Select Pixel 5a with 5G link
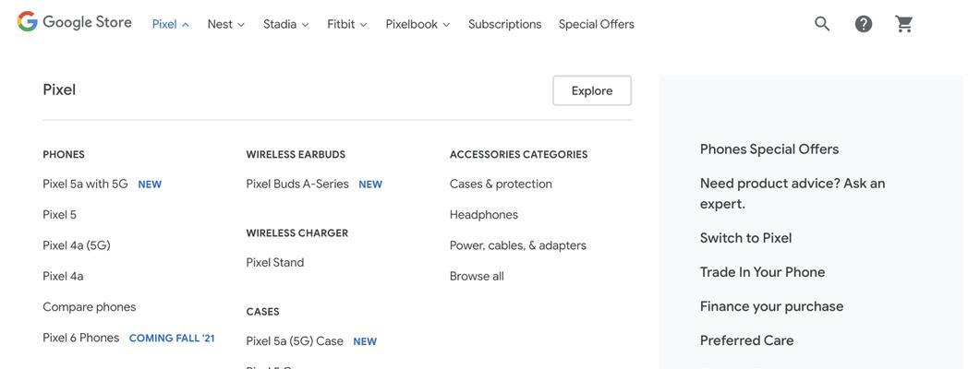The height and width of the screenshot is (369, 980). click(x=85, y=184)
